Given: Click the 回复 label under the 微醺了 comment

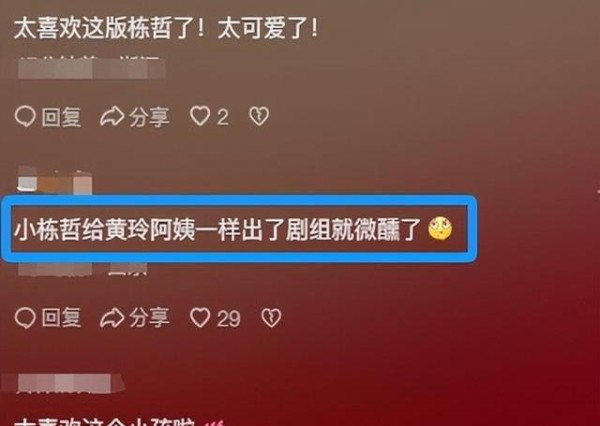Looking at the screenshot, I should 61,318.
